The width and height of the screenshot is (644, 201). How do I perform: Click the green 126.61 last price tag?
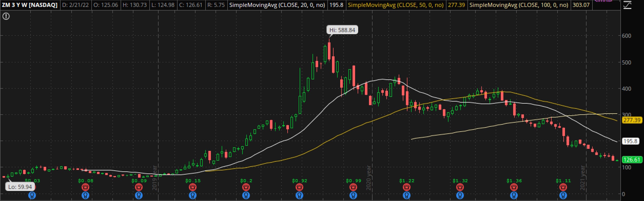(632, 160)
